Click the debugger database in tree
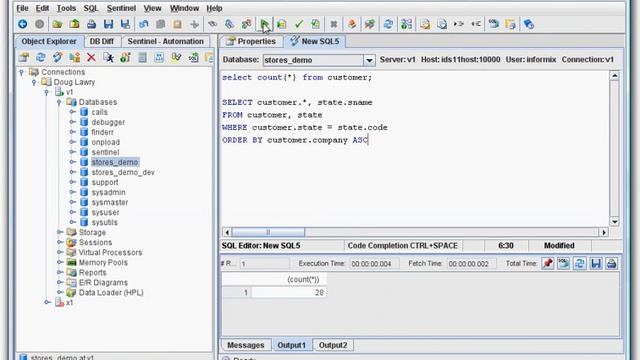This screenshot has height=360, width=640. click(x=108, y=122)
